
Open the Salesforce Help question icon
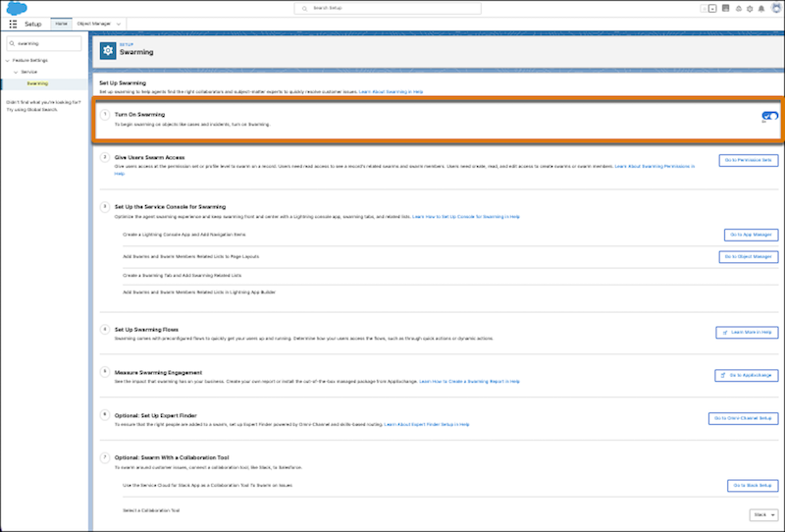click(739, 9)
